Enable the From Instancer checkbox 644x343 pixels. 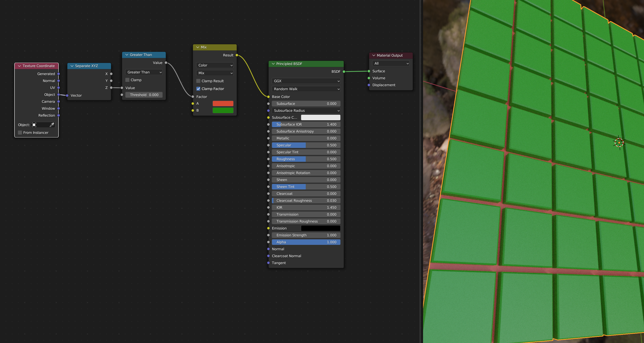pos(20,133)
